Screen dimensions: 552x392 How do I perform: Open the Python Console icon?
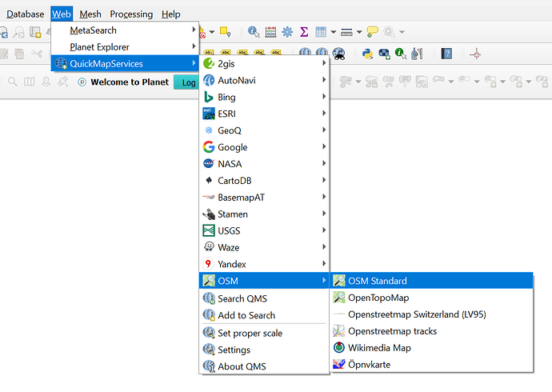click(x=367, y=54)
